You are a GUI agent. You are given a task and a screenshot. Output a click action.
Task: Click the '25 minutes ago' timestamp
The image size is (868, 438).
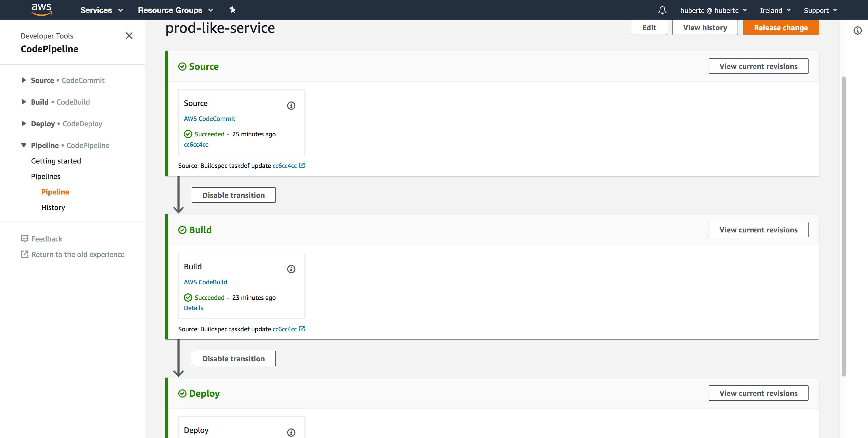coord(254,134)
